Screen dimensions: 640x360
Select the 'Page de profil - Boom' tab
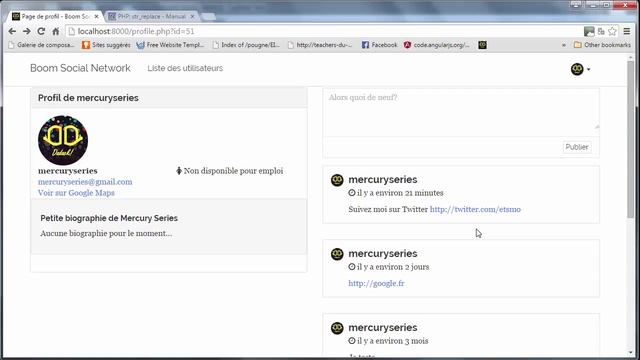coord(55,17)
